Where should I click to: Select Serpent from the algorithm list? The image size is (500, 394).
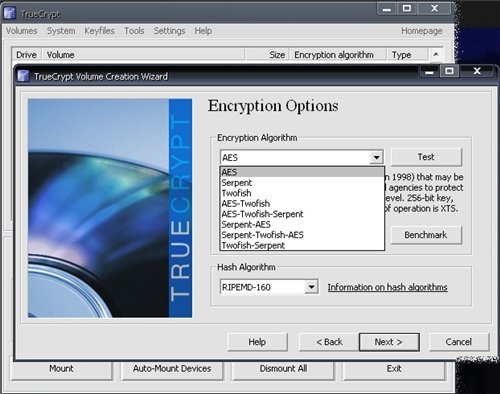(302, 183)
